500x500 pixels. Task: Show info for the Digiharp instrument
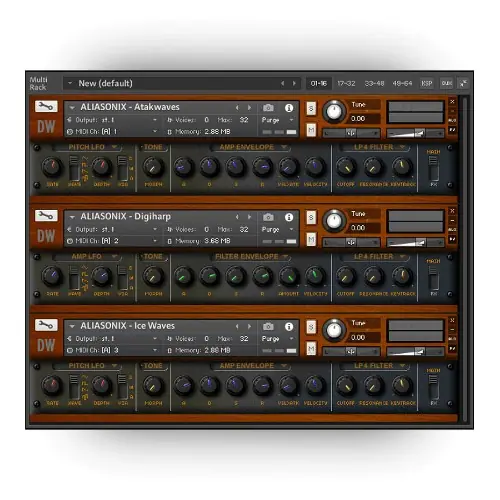pos(289,217)
